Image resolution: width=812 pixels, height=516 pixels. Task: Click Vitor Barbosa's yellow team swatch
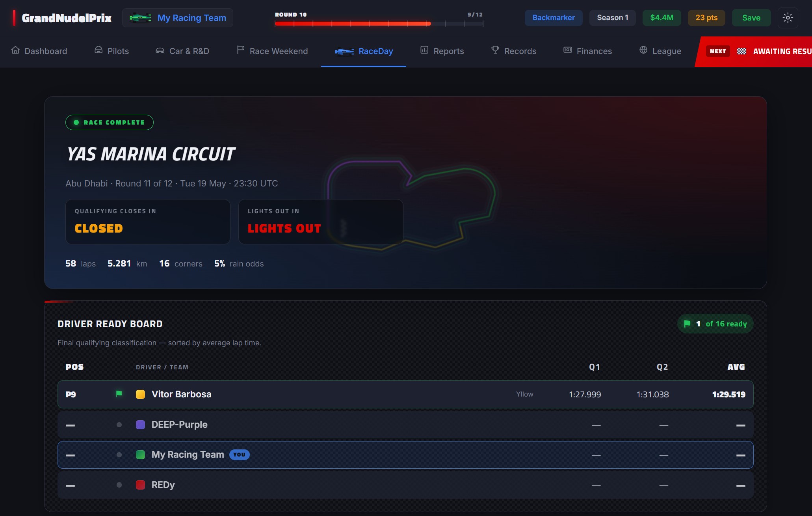point(140,394)
